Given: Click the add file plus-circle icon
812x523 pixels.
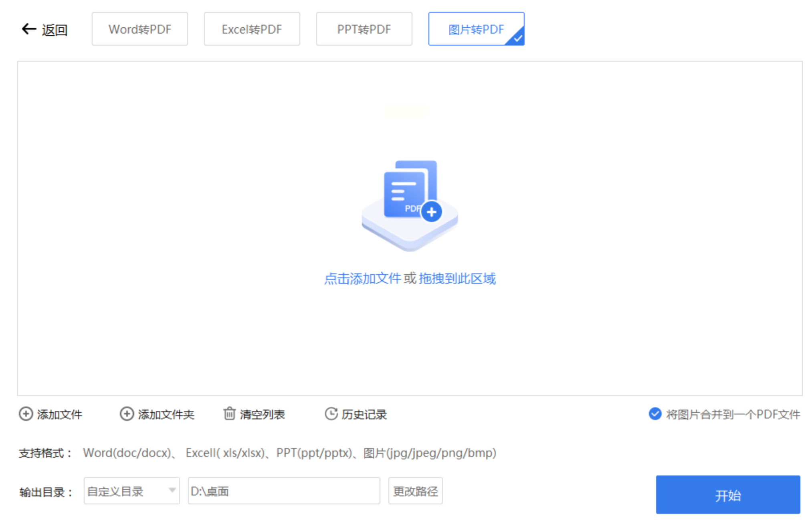Looking at the screenshot, I should tap(26, 414).
